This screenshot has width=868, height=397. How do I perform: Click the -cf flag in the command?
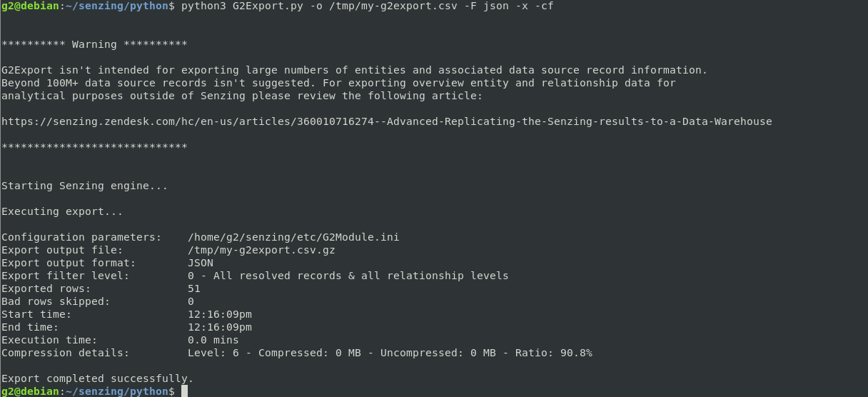(x=544, y=6)
